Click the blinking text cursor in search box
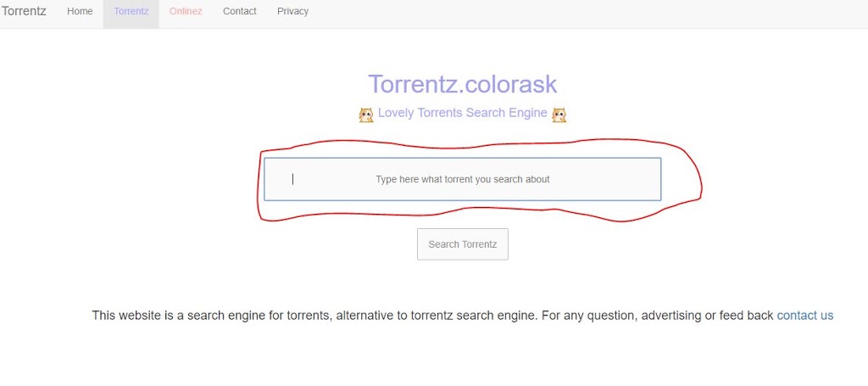 pos(292,179)
